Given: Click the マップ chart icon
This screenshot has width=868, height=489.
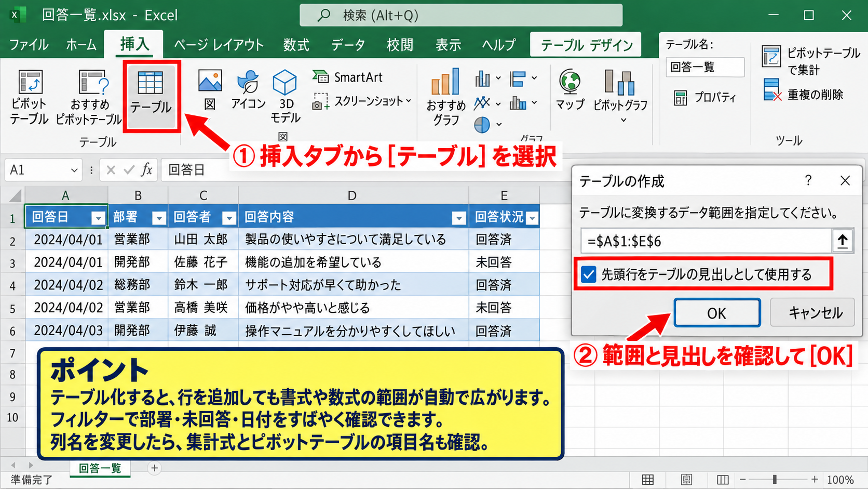Looking at the screenshot, I should [570, 89].
